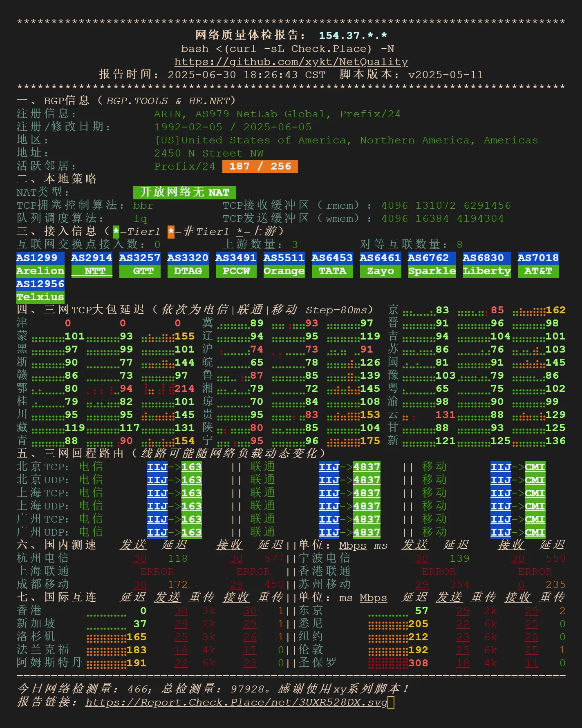This screenshot has height=728, width=582.
Task: Click the 154.37.*.* IP address in title
Action: click(x=353, y=36)
